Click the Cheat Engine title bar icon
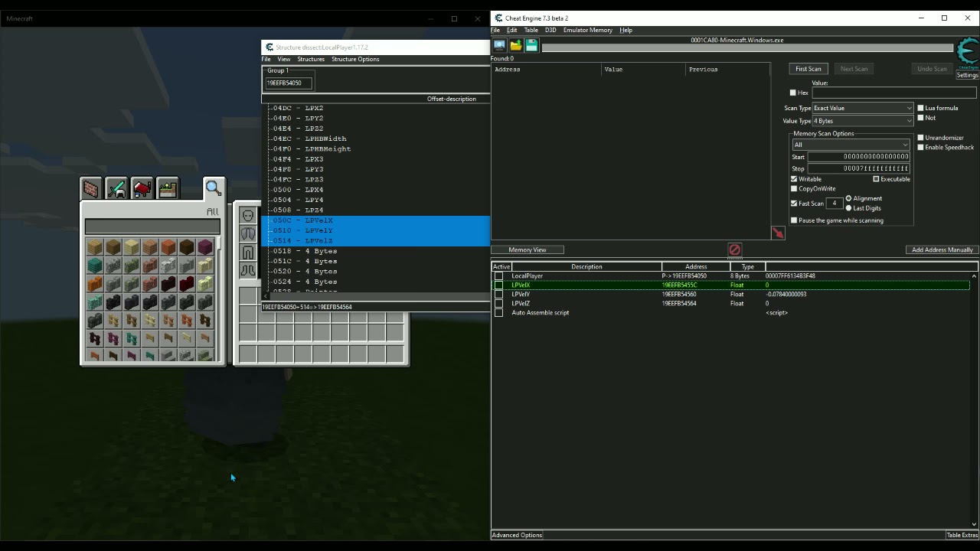This screenshot has width=980, height=551. [498, 18]
